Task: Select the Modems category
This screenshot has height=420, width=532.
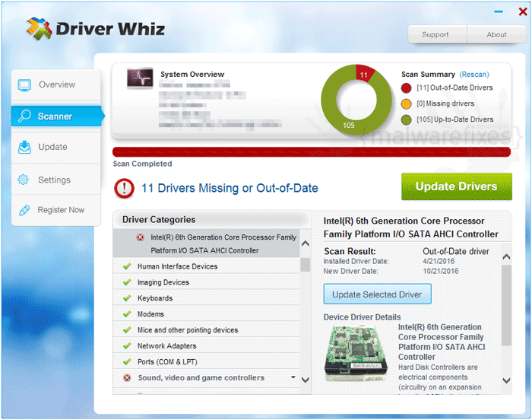Action: pos(206,314)
